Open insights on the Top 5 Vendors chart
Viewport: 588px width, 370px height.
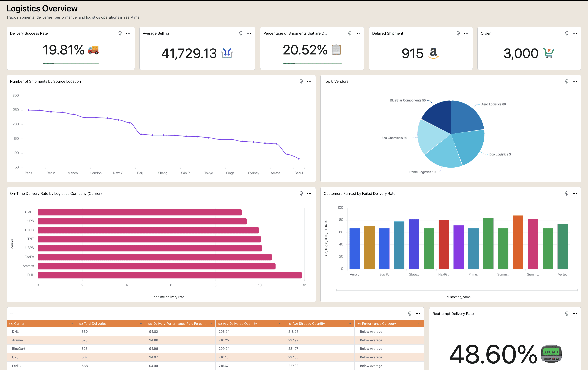click(x=567, y=81)
